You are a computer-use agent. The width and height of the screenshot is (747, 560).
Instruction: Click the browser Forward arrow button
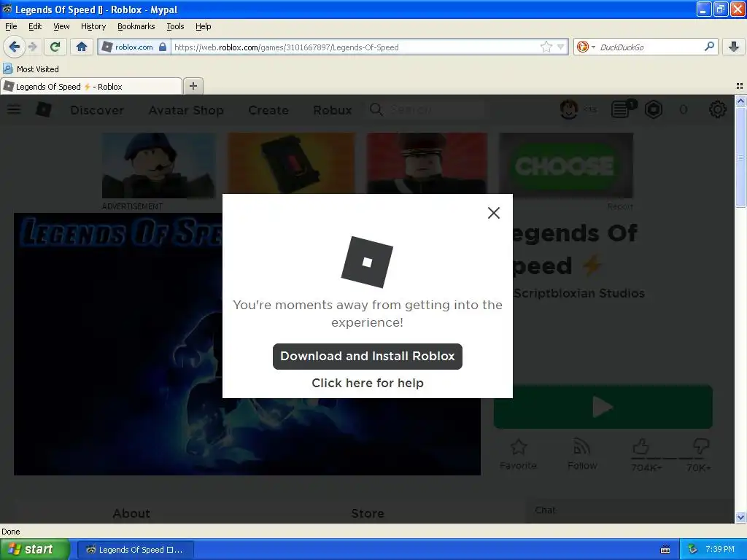point(33,47)
